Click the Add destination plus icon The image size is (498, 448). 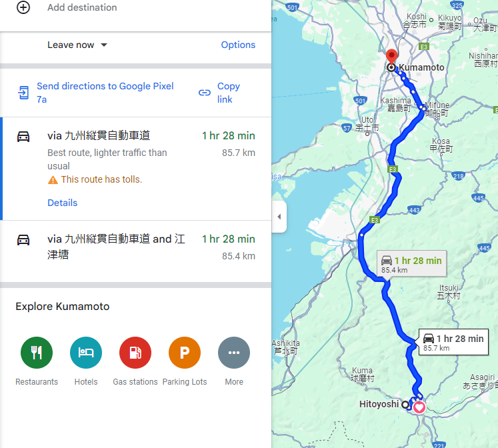coord(23,7)
